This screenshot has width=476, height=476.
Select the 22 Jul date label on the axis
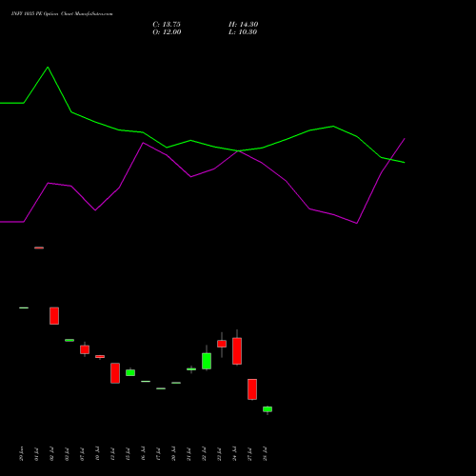(x=204, y=454)
